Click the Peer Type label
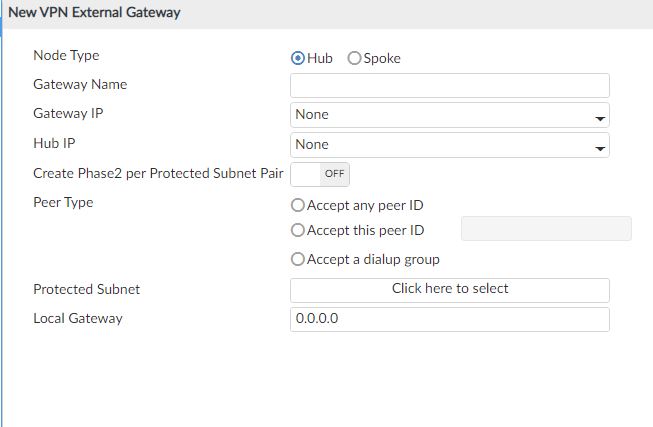 (x=63, y=203)
